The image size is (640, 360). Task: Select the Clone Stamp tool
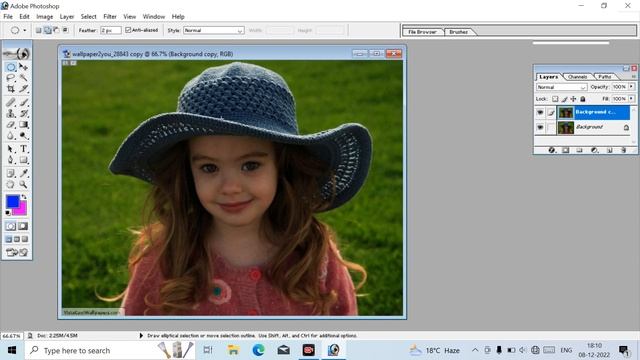click(x=11, y=113)
